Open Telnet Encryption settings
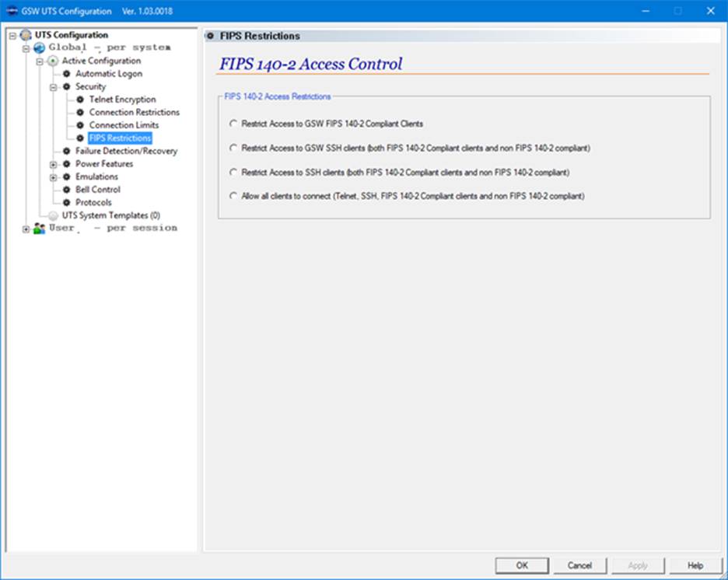The image size is (728, 580). pyautogui.click(x=123, y=100)
